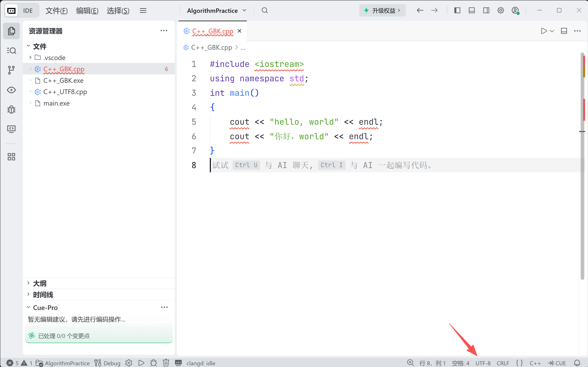Split editor layout icon in tab bar
Screen dimensions: 588x367
(564, 31)
